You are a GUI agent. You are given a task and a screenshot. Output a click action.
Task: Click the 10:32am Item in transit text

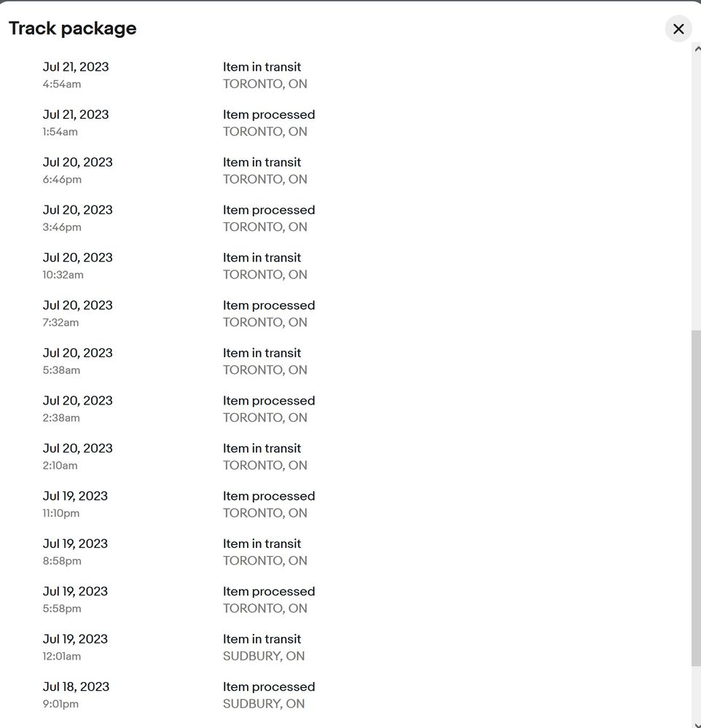[x=262, y=257]
